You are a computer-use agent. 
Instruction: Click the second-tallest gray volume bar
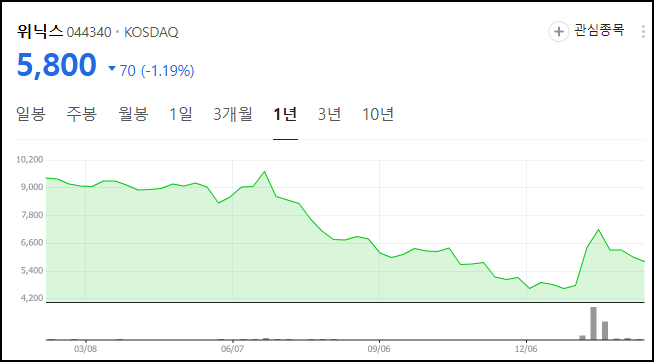coord(605,331)
